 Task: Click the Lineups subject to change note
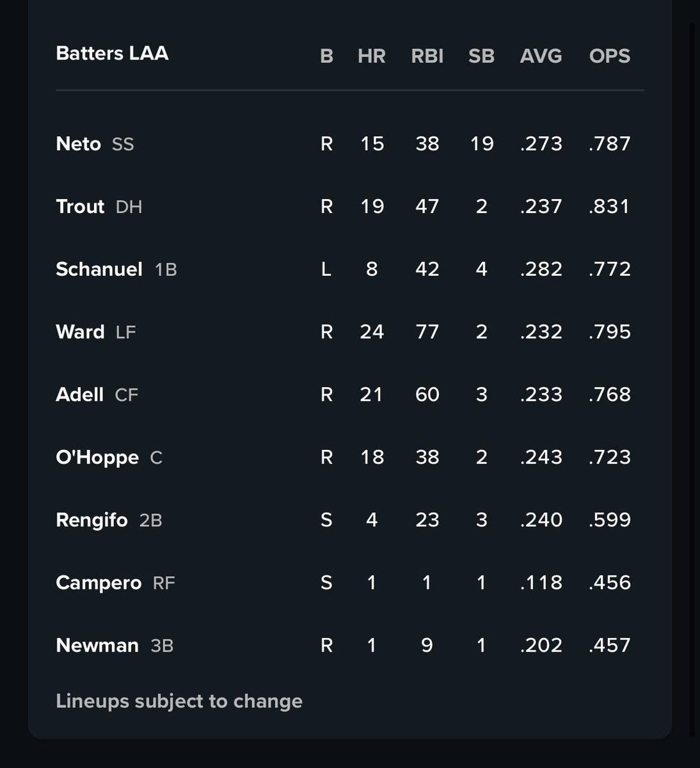[x=179, y=701]
